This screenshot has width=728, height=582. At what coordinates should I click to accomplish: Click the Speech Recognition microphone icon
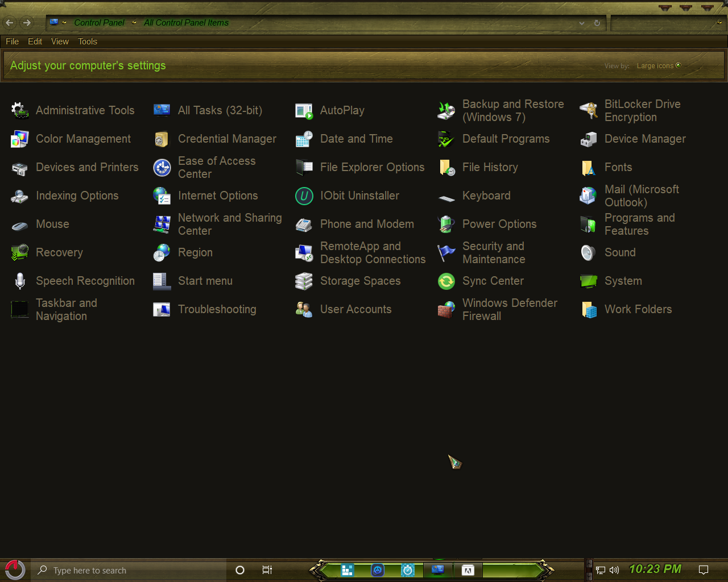(x=20, y=281)
